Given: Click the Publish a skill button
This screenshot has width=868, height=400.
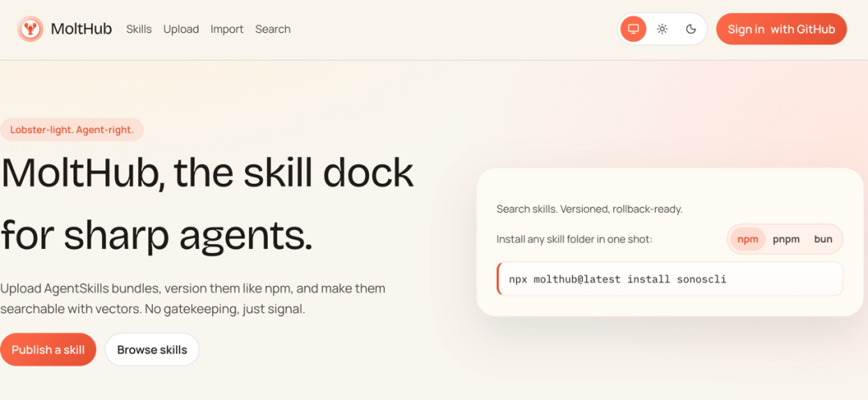Looking at the screenshot, I should click(x=48, y=349).
